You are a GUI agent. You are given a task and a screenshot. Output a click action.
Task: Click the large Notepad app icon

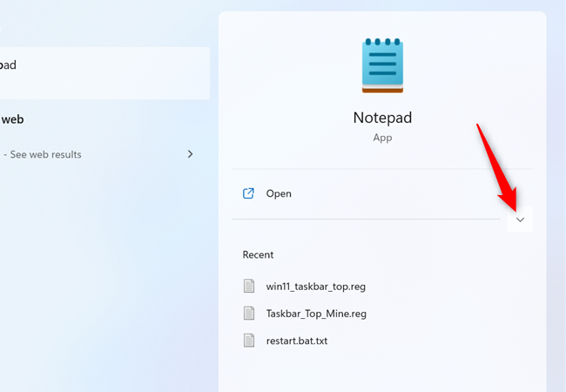[x=382, y=65]
